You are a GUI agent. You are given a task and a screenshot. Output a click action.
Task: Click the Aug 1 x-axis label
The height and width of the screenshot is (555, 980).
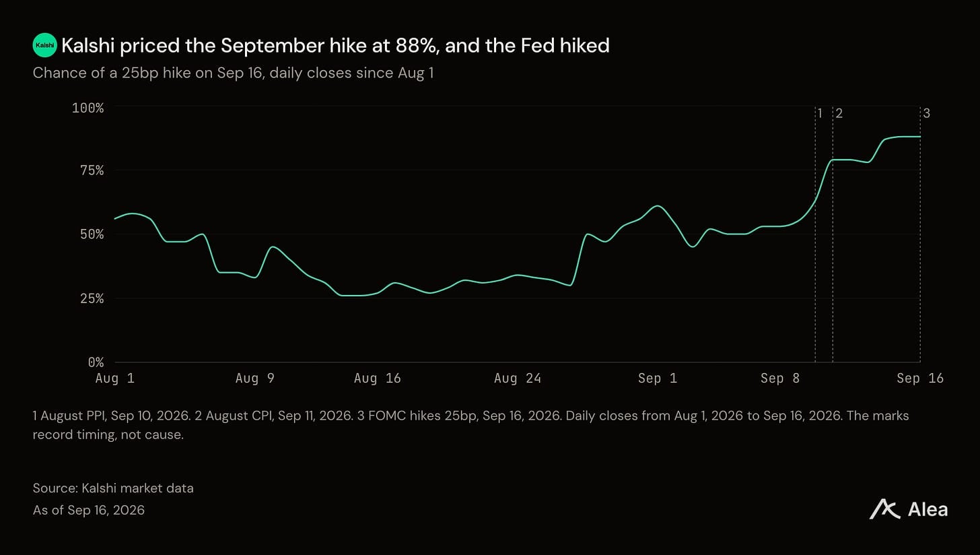point(115,379)
